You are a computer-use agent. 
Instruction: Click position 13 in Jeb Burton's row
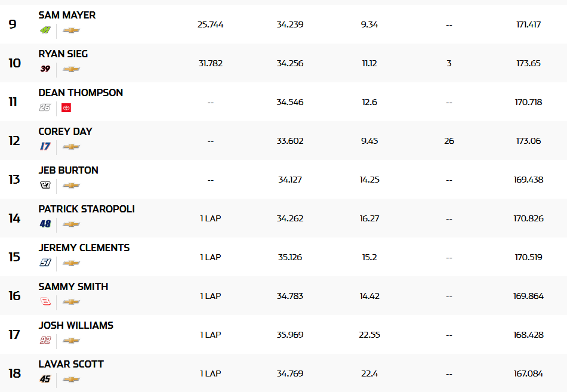14,180
